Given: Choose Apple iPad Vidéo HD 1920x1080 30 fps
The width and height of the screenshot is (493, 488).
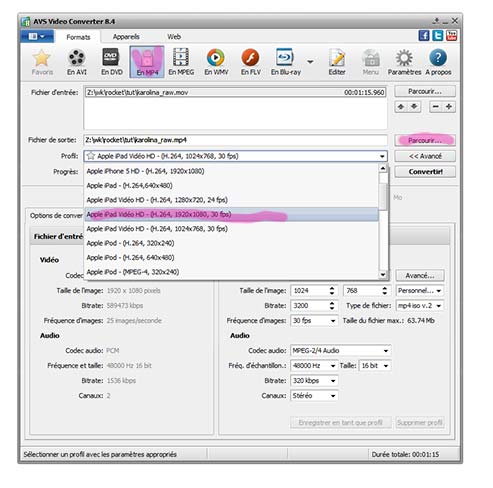Looking at the screenshot, I should click(231, 214).
